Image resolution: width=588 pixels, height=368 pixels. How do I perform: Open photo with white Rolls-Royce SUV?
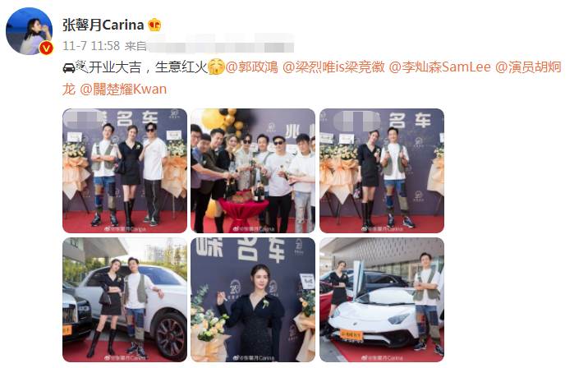125,300
